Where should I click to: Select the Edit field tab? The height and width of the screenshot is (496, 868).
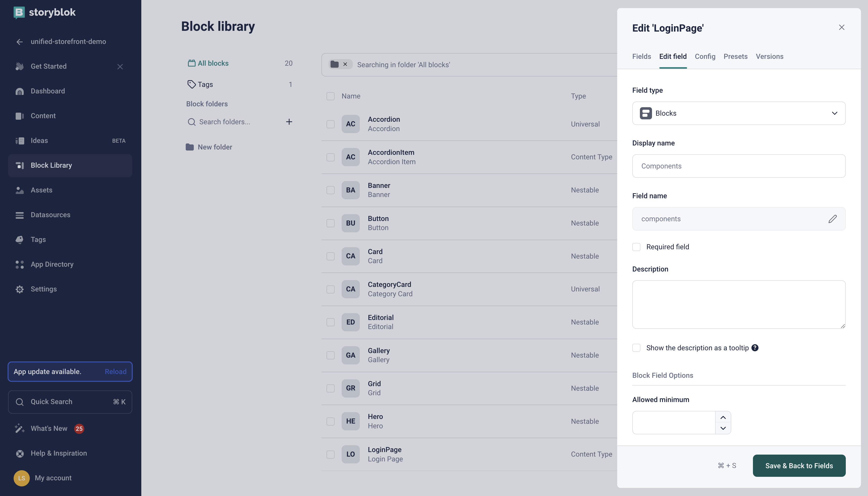673,57
